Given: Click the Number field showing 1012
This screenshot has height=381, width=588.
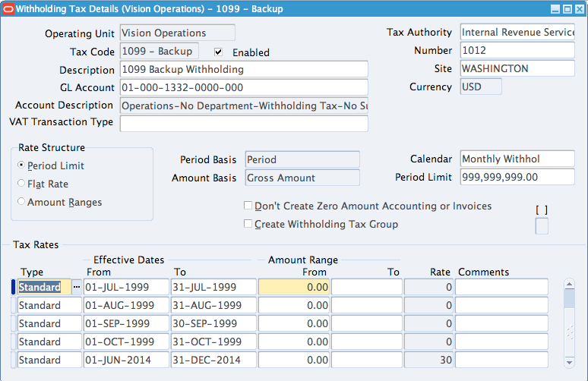Looking at the screenshot, I should pos(517,50).
